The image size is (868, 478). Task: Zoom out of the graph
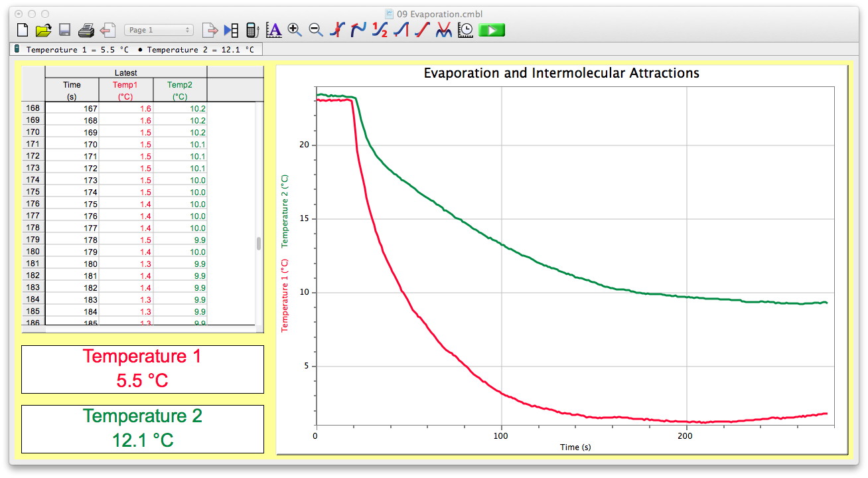[x=315, y=30]
